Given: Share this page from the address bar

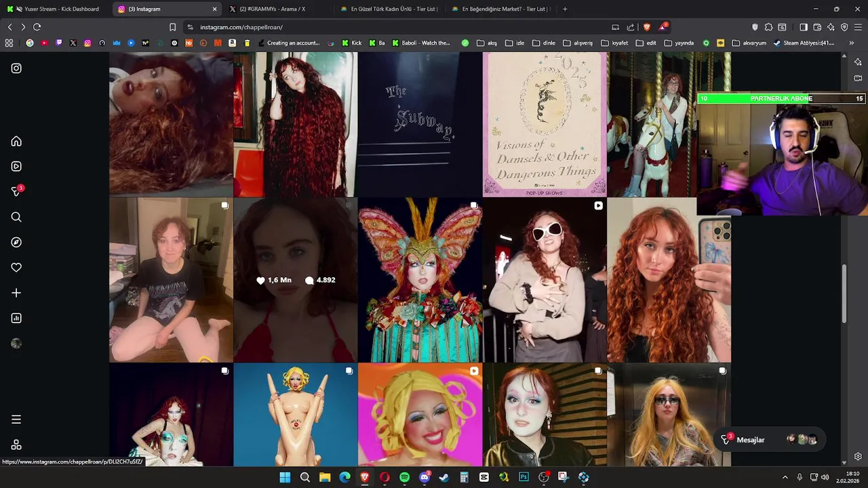Looking at the screenshot, I should (x=631, y=27).
